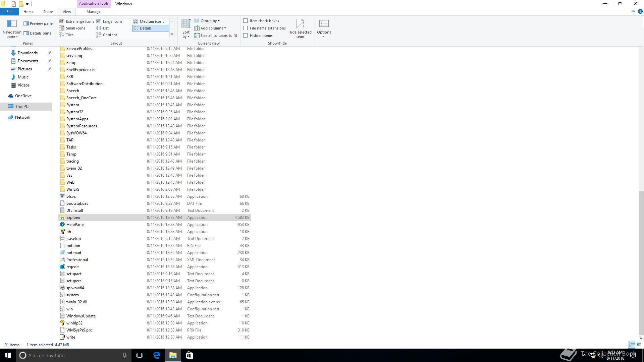
Task: Enable Hidden items checkbox
Action: (246, 36)
